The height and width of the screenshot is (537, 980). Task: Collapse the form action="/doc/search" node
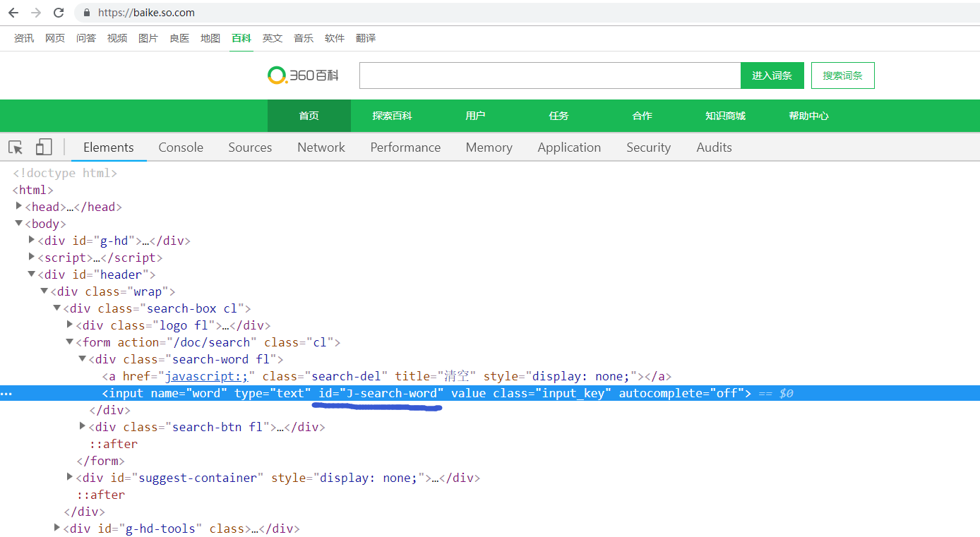70,342
